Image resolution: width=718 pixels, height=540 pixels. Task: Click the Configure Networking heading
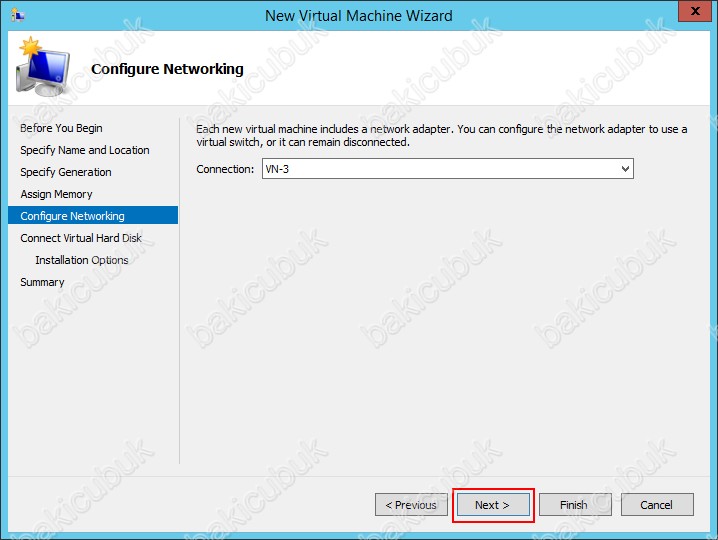167,69
